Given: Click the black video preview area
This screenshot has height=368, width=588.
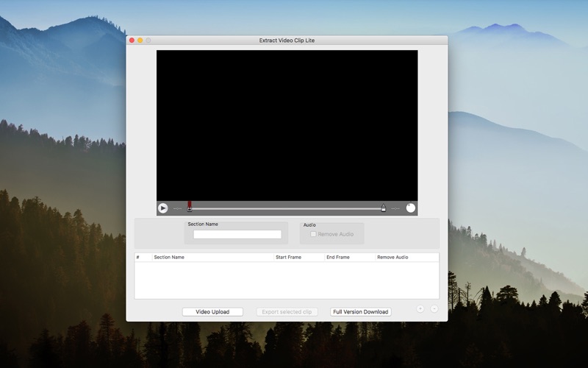Looking at the screenshot, I should pyautogui.click(x=287, y=125).
